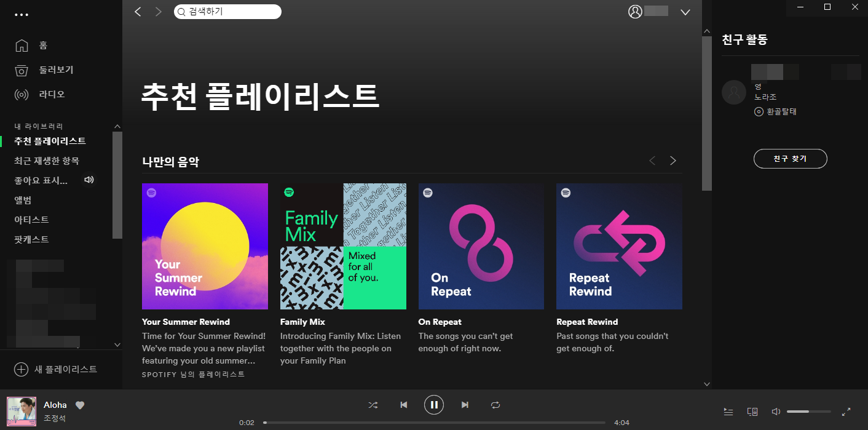The width and height of the screenshot is (868, 430).
Task: Open 앨범 in library
Action: (23, 200)
